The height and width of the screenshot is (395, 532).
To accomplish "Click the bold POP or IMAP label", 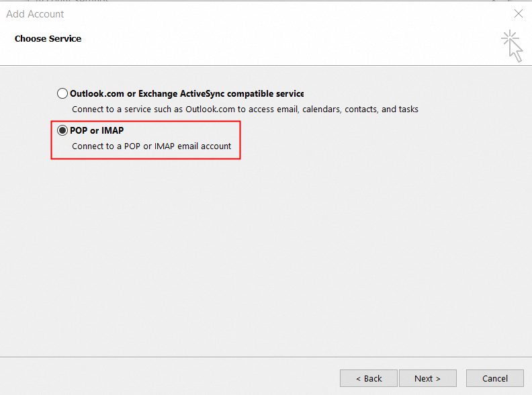I will point(97,130).
